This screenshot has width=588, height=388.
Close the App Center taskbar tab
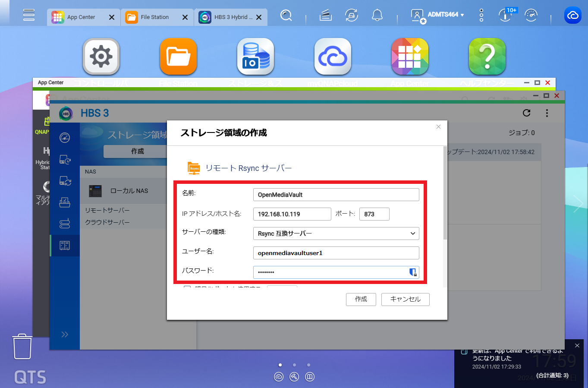pyautogui.click(x=112, y=17)
